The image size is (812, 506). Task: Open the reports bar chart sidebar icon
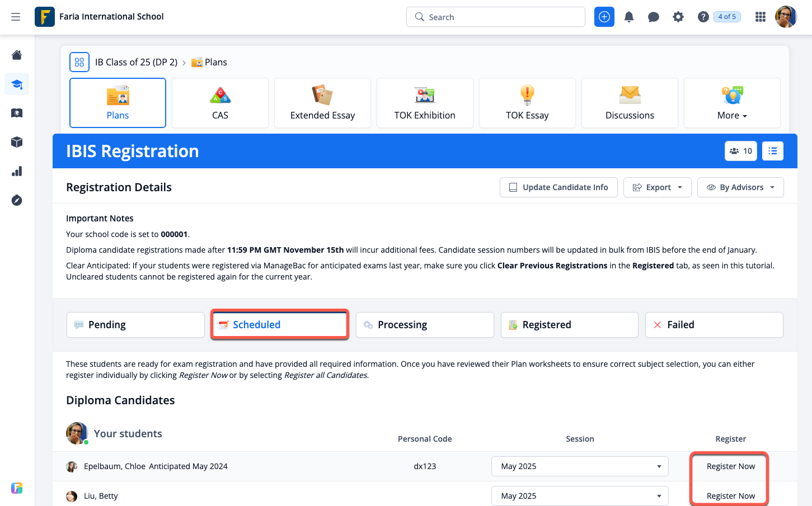pos(17,171)
